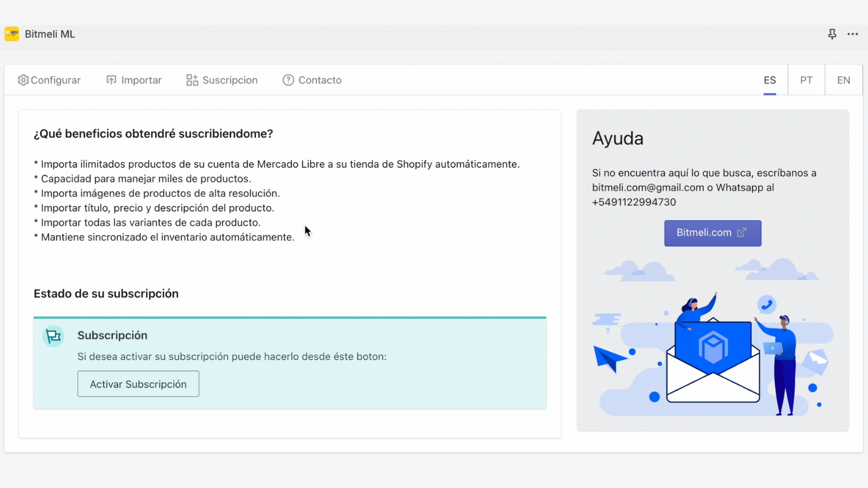This screenshot has height=488, width=868.
Task: Click the external link icon on Bitmeli.com
Action: pyautogui.click(x=742, y=233)
